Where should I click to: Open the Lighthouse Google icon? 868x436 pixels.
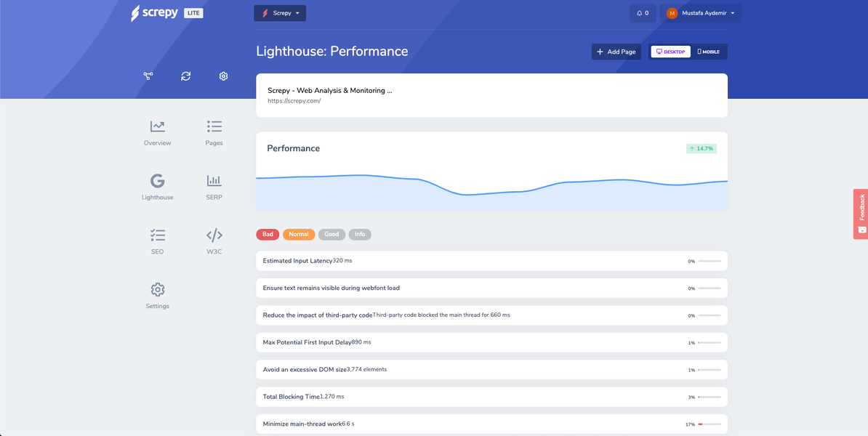click(x=157, y=181)
